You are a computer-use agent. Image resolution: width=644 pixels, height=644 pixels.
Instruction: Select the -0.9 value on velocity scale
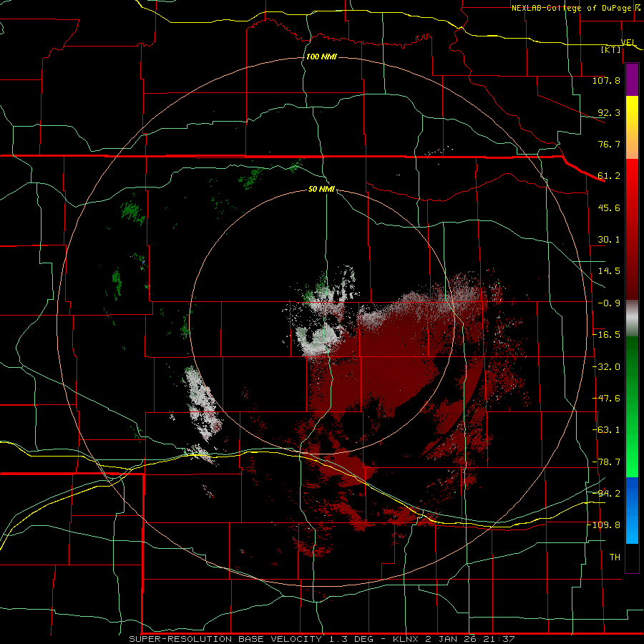click(609, 303)
